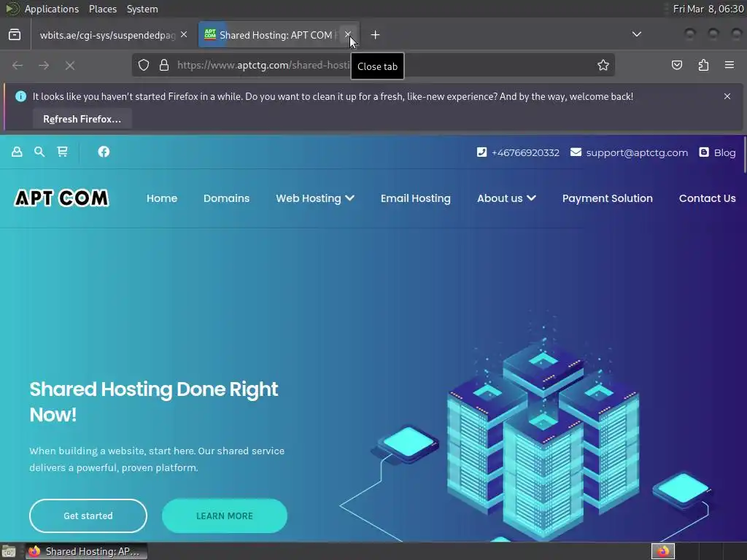This screenshot has width=747, height=560.
Task: Open the System menu in top panel
Action: tap(142, 9)
